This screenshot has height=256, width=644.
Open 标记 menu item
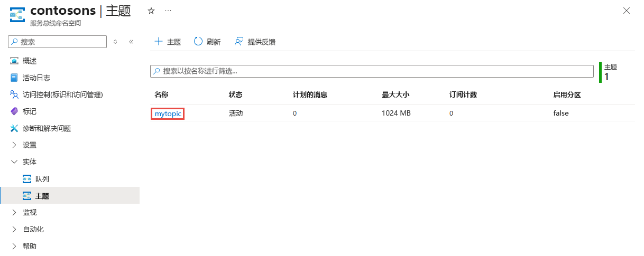point(30,112)
